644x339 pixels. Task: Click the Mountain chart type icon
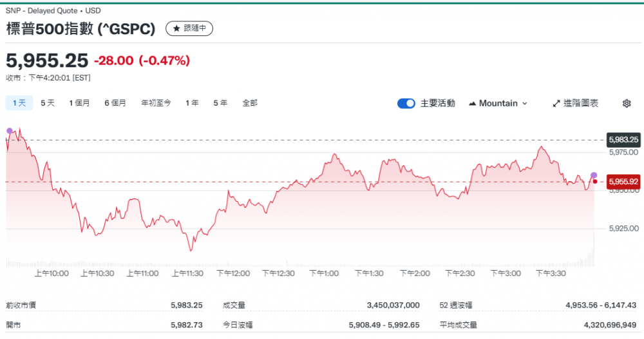pos(473,103)
